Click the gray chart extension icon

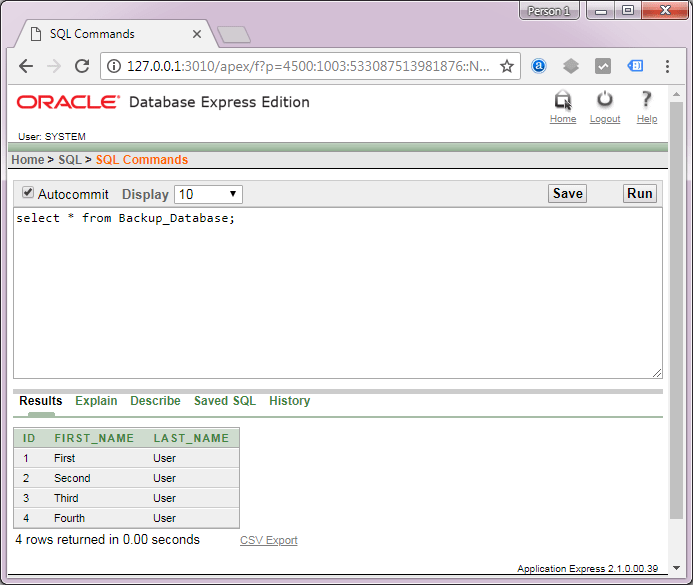point(603,66)
